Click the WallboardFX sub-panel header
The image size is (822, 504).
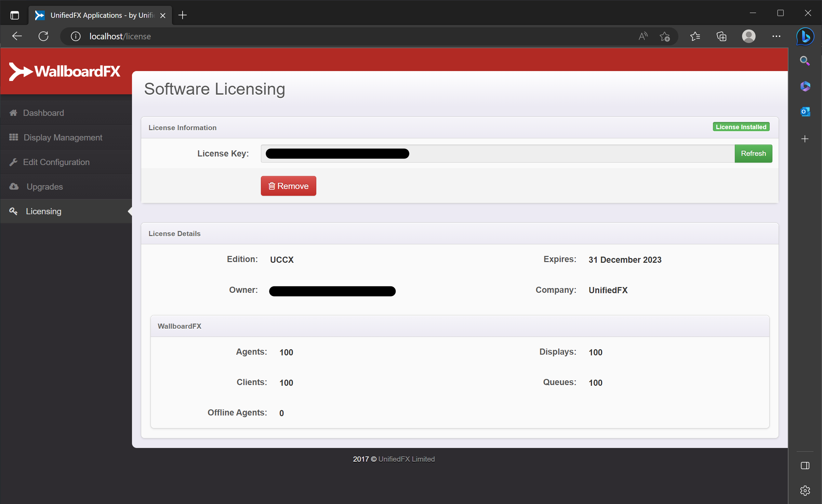460,326
